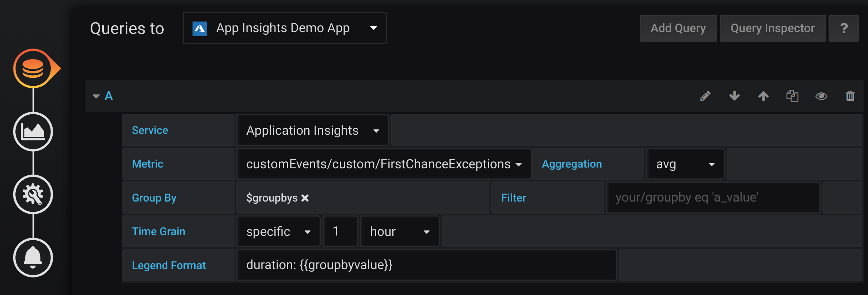Click the Add Query button

678,28
